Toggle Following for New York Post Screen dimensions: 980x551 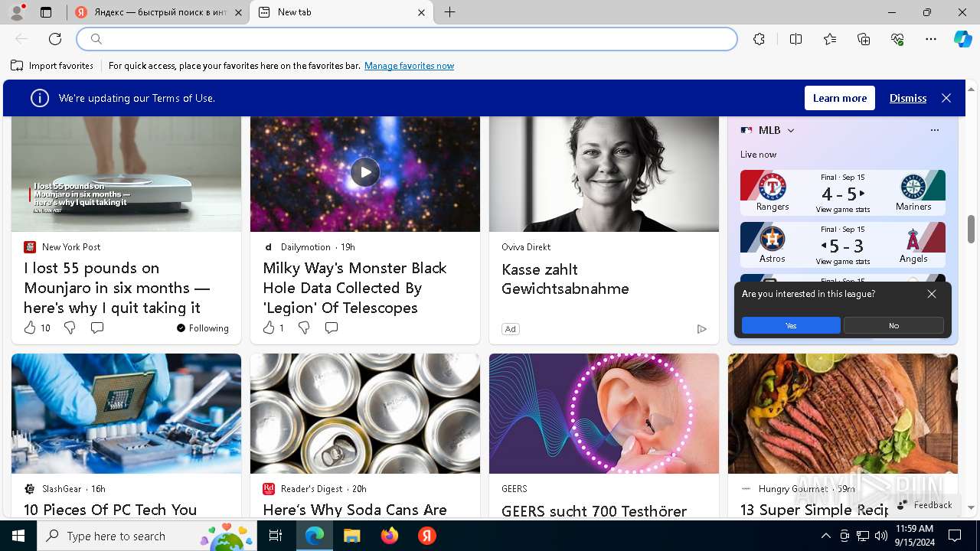[202, 328]
